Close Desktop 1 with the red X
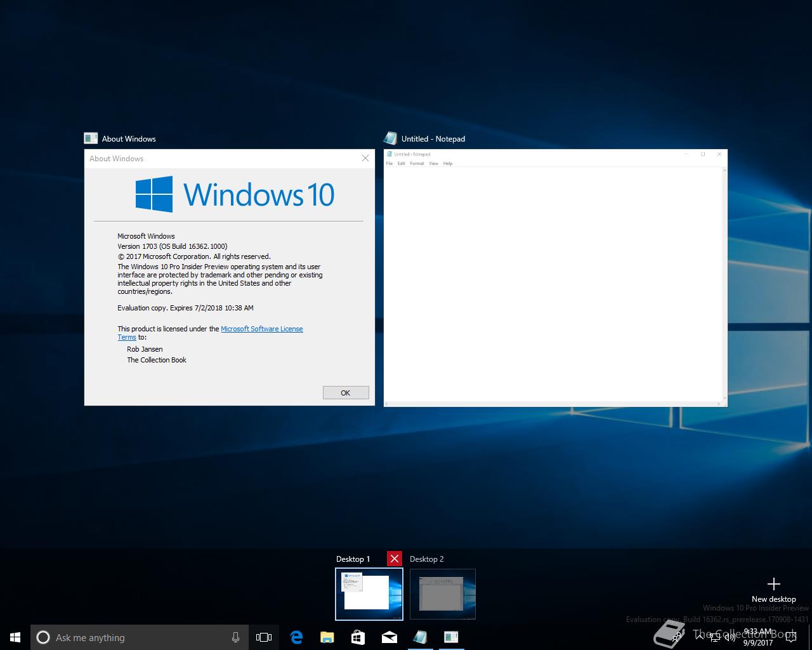Screen dimensions: 812x650 [x=395, y=559]
